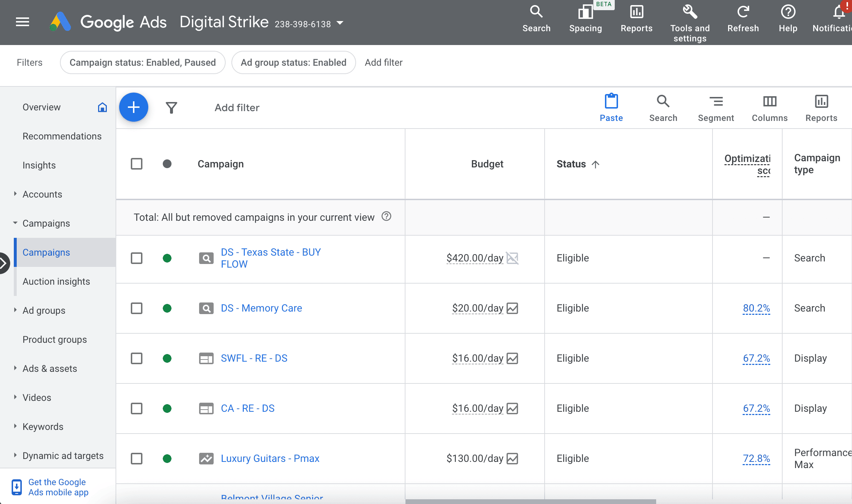Select the DS - Memory Care checkbox
Screen dimensions: 852x504
click(x=137, y=308)
